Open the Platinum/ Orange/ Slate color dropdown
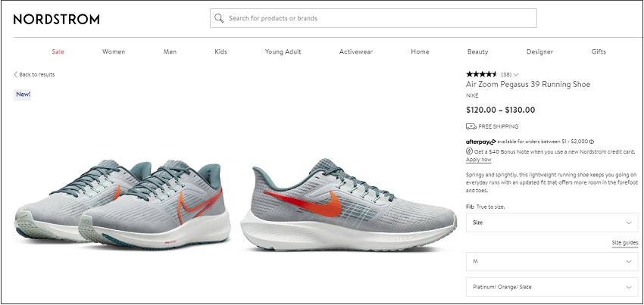The height and width of the screenshot is (305, 644). [x=552, y=287]
